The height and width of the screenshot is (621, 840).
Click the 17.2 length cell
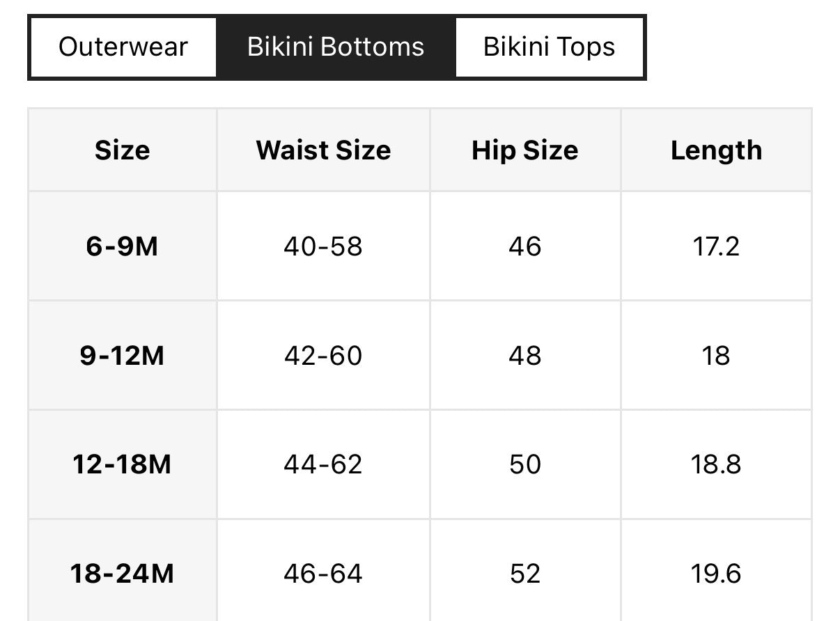[x=716, y=246]
